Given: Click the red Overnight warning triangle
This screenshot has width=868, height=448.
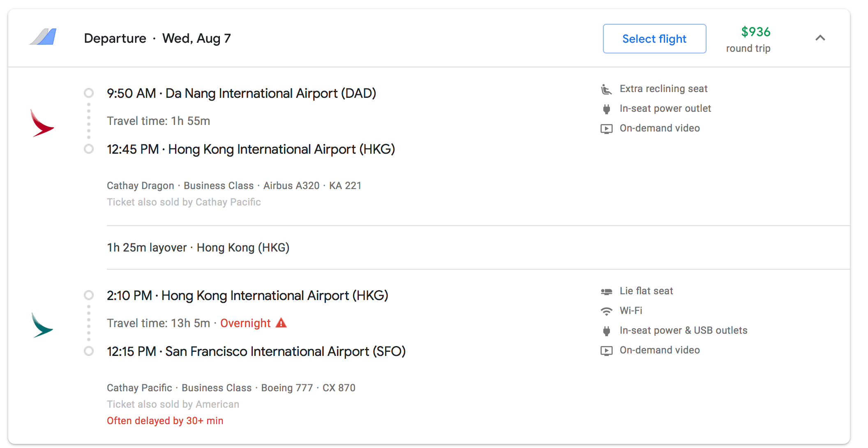Looking at the screenshot, I should click(x=281, y=323).
